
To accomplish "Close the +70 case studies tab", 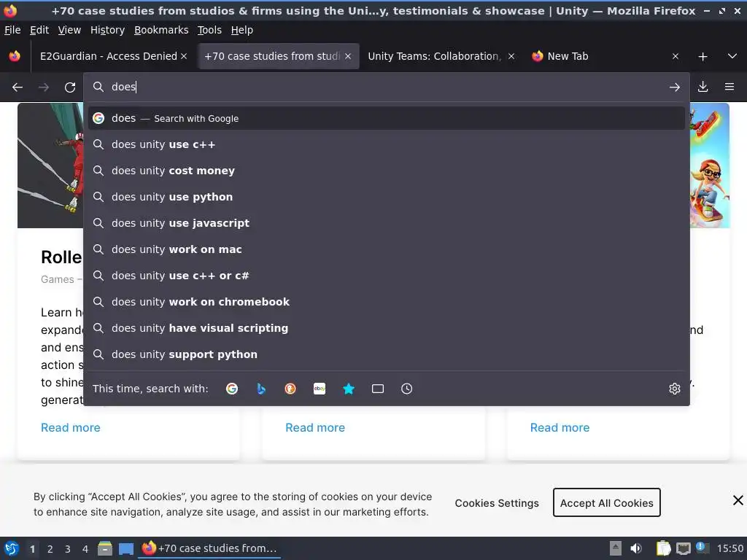I will click(348, 56).
